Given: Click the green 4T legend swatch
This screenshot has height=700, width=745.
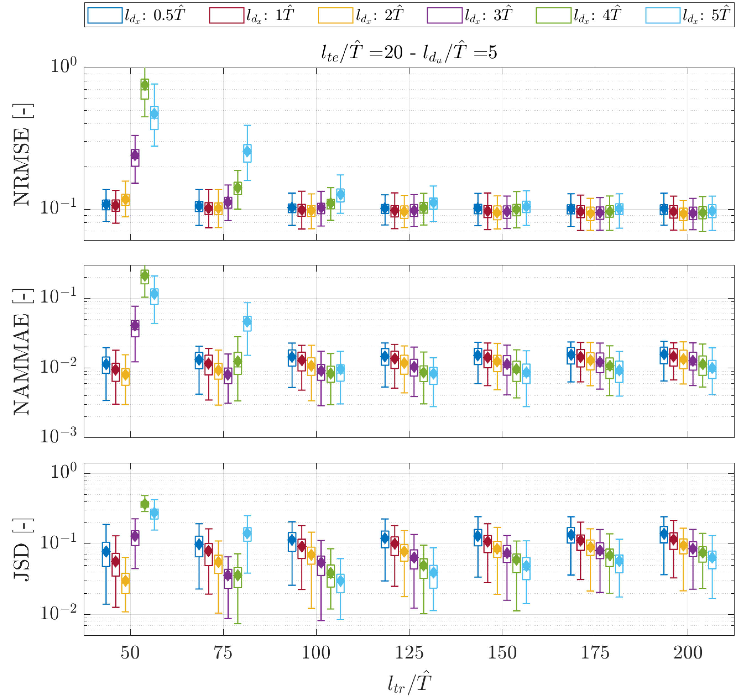Looking at the screenshot, I should click(553, 15).
